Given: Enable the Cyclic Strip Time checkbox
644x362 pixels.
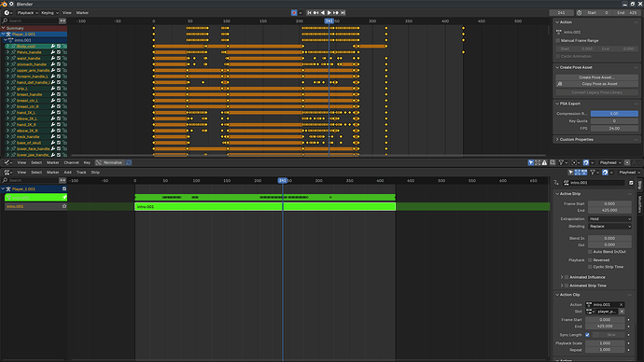Looking at the screenshot, I should [590, 267].
